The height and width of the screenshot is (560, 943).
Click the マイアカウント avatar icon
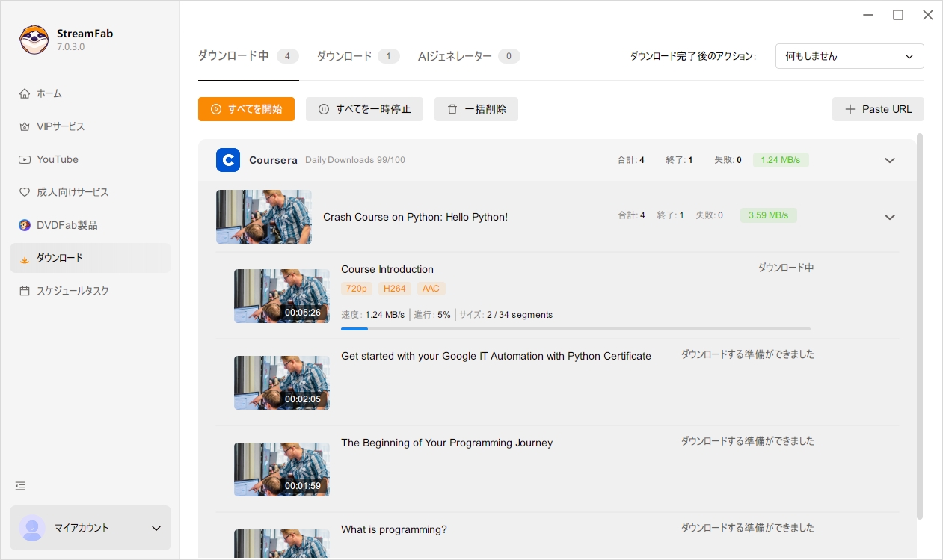point(32,528)
